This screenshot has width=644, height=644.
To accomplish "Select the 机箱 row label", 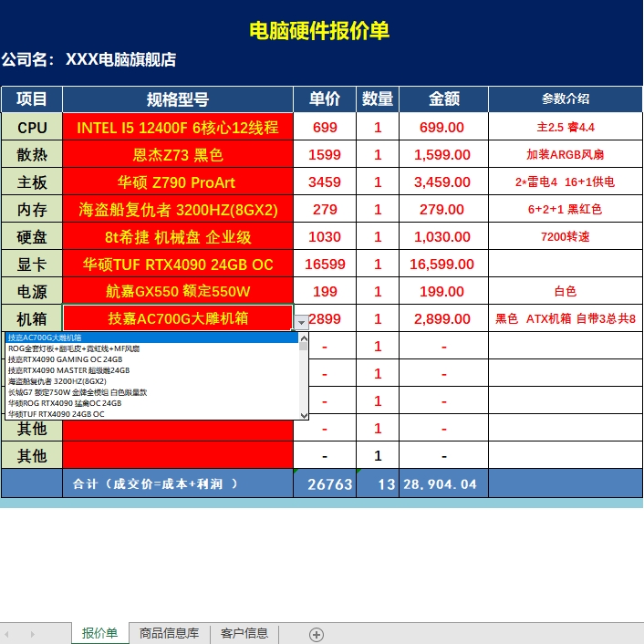I will tap(32, 318).
